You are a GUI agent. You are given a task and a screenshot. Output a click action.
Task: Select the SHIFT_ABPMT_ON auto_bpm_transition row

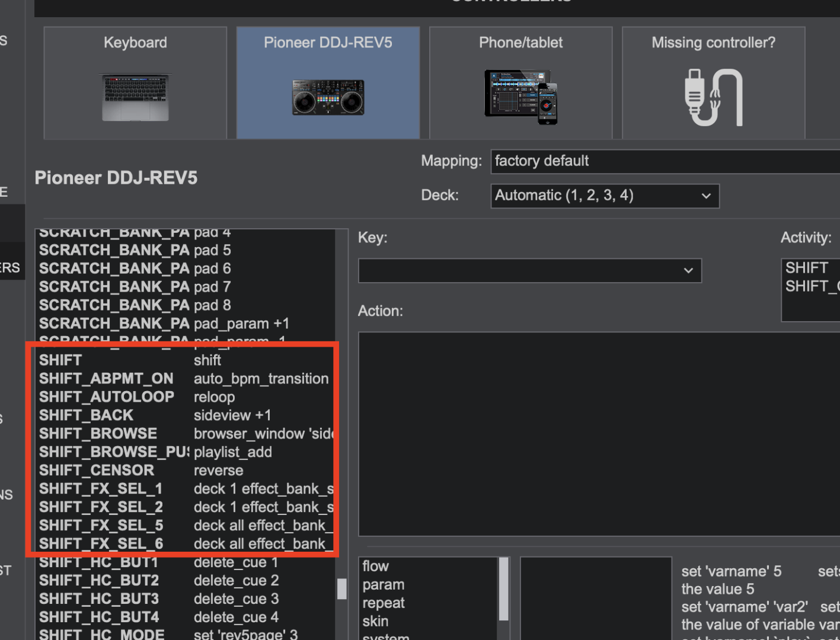[x=186, y=379]
